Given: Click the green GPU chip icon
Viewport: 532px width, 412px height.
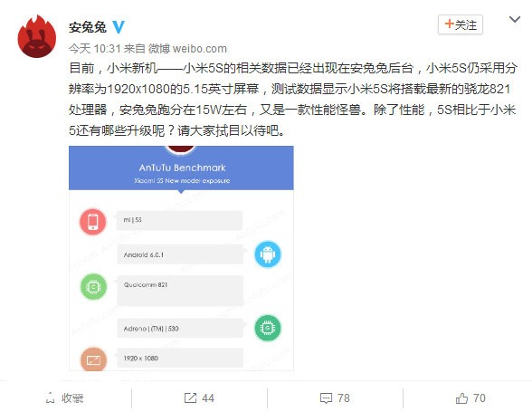Looking at the screenshot, I should click(268, 328).
